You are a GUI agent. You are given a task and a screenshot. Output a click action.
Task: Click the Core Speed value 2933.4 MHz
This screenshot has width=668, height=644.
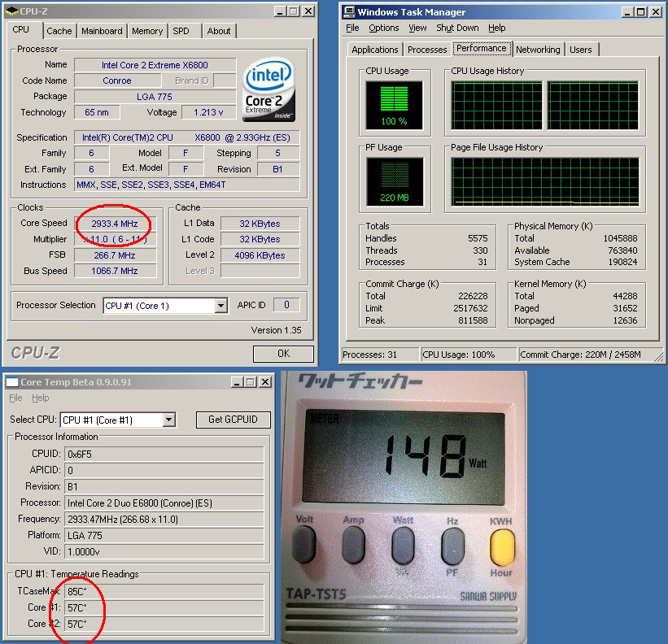click(x=115, y=224)
